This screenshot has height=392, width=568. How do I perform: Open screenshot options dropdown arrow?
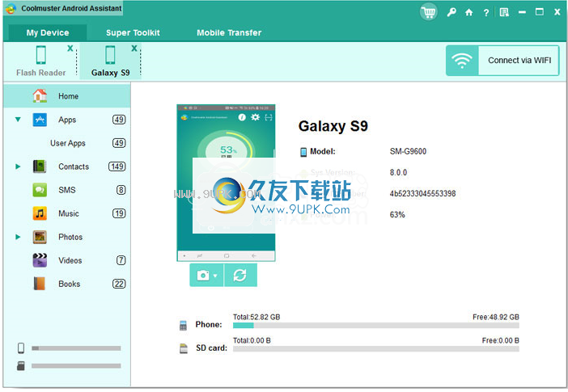pyautogui.click(x=215, y=276)
